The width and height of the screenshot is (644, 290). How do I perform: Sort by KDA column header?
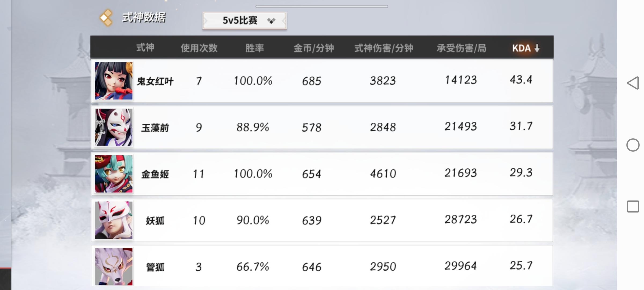(x=521, y=48)
